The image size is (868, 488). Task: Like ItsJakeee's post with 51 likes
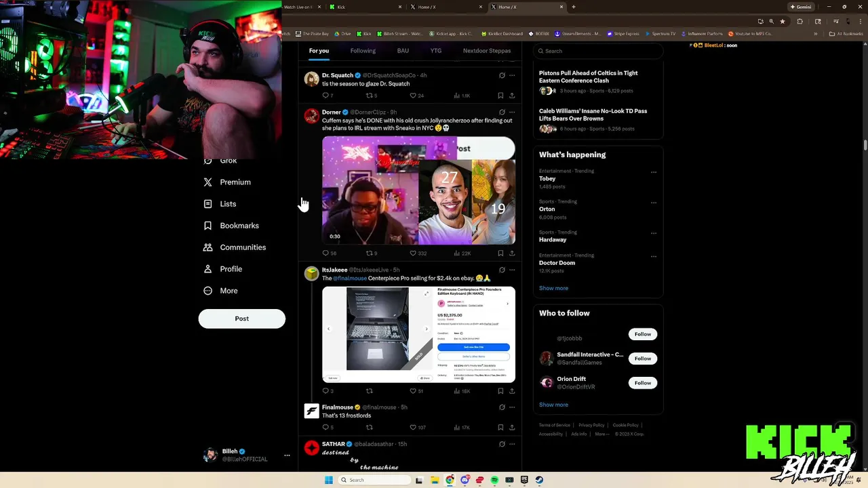pyautogui.click(x=416, y=391)
